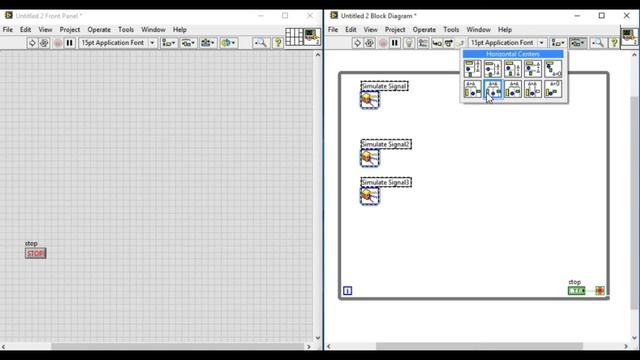Open Distribute Objects menu in the Front Panel
640x360 pixels.
pyautogui.click(x=188, y=43)
